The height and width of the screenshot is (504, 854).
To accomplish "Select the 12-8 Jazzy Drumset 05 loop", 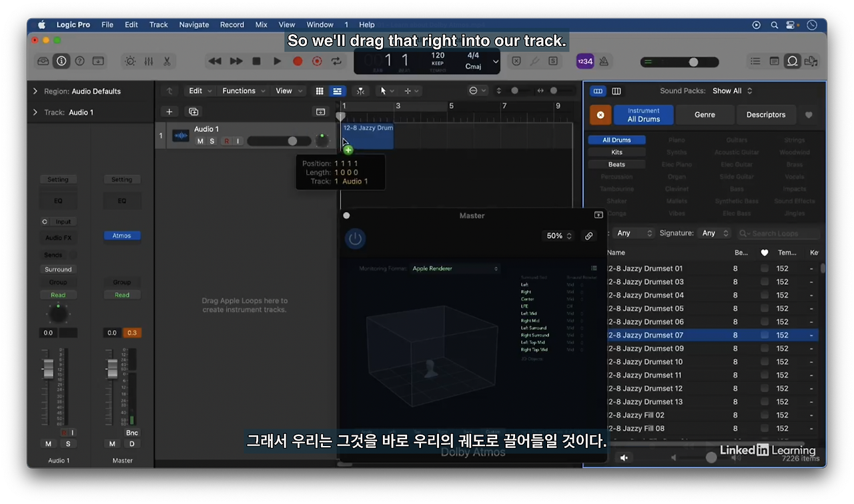I will pos(713,309).
